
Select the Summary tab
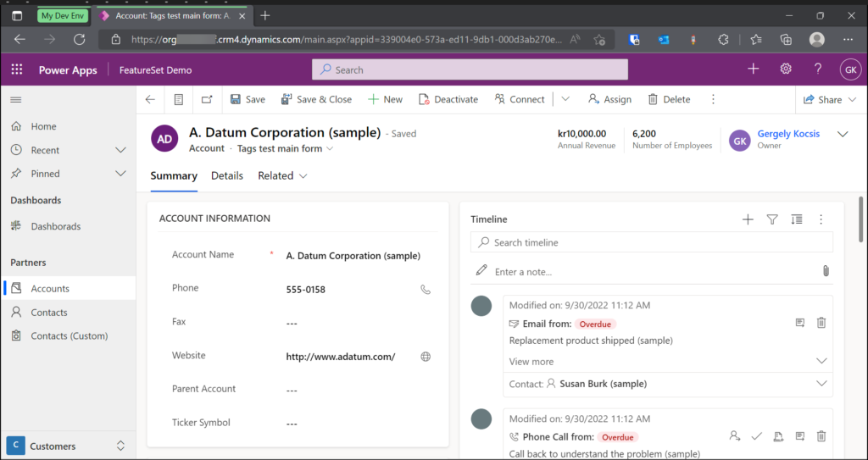[x=174, y=176]
